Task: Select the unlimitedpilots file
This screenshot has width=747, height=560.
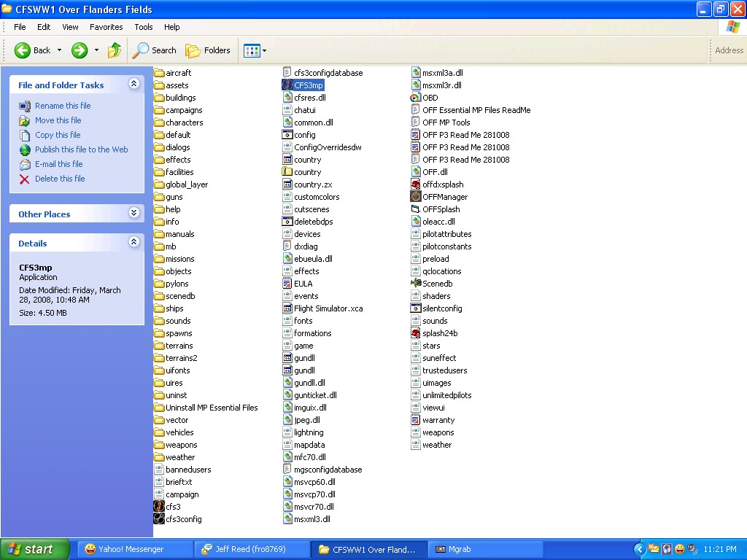Action: (441, 395)
